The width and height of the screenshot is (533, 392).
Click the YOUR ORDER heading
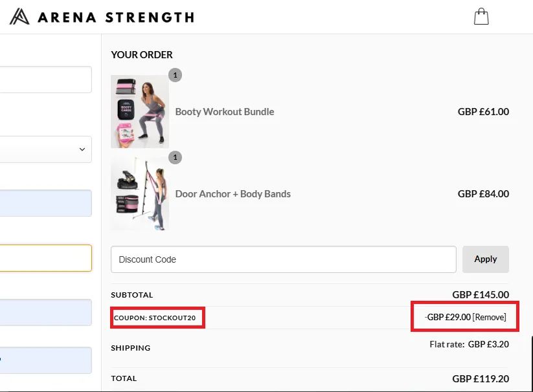142,54
